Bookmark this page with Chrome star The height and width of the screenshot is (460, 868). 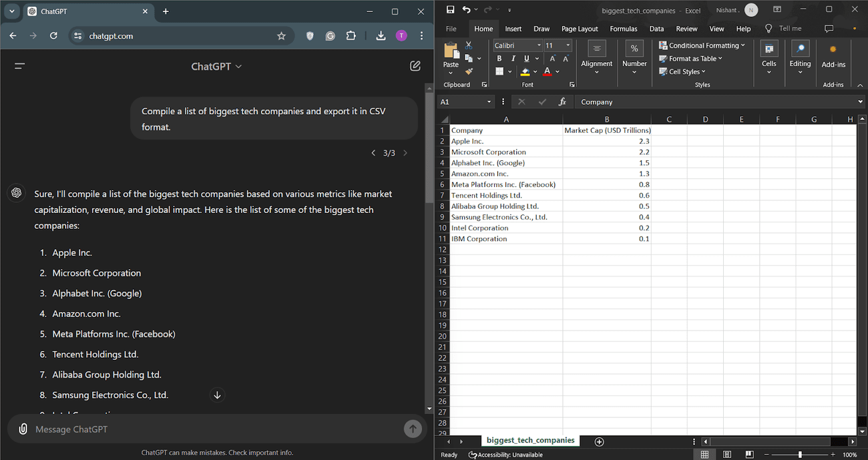tap(281, 36)
